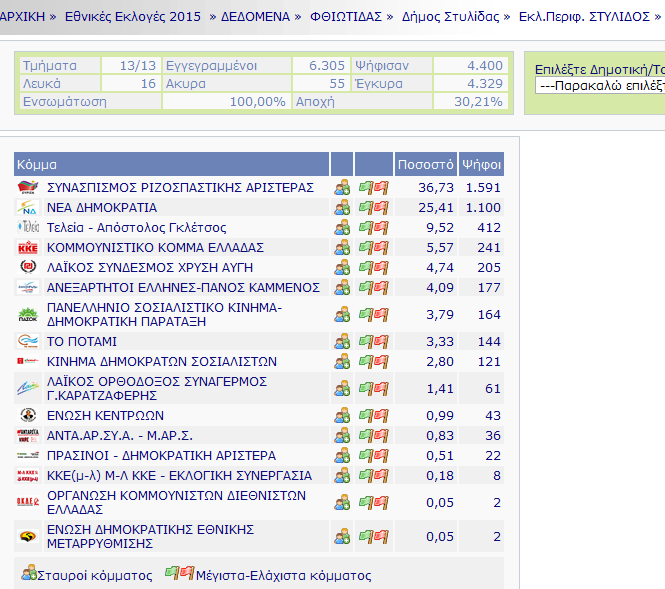Screen dimensions: 665x589
Task: Click the Ψήφοι column header
Action: 481,164
